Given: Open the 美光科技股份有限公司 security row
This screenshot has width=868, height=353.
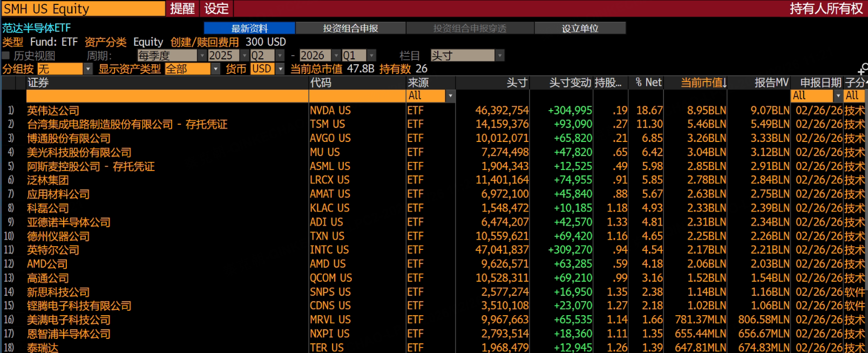Looking at the screenshot, I should pyautogui.click(x=79, y=153).
